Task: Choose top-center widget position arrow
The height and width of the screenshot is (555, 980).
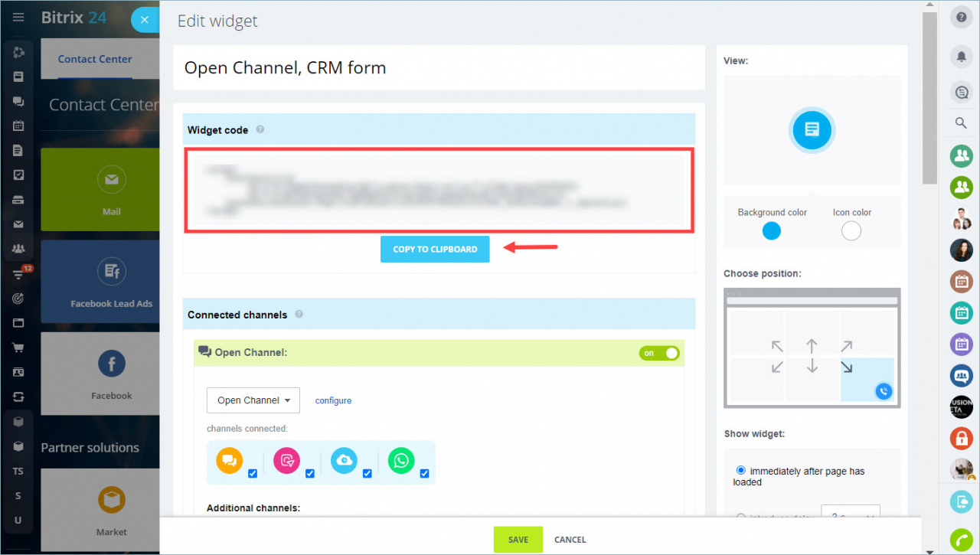Action: [x=812, y=346]
